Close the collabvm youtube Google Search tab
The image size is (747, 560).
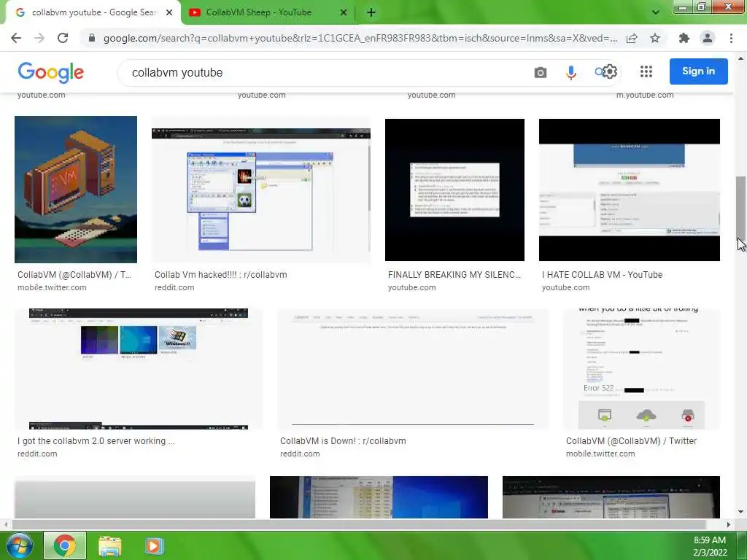pyautogui.click(x=169, y=12)
